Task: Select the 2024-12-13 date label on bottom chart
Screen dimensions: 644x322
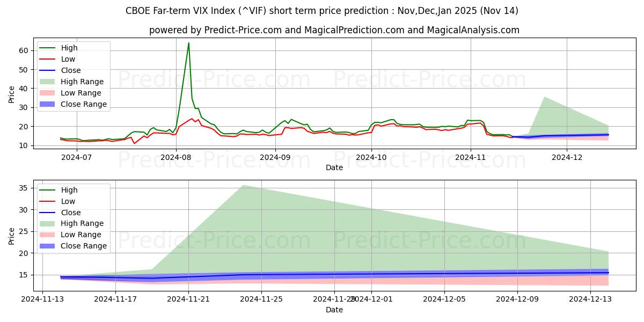Action: pyautogui.click(x=590, y=299)
